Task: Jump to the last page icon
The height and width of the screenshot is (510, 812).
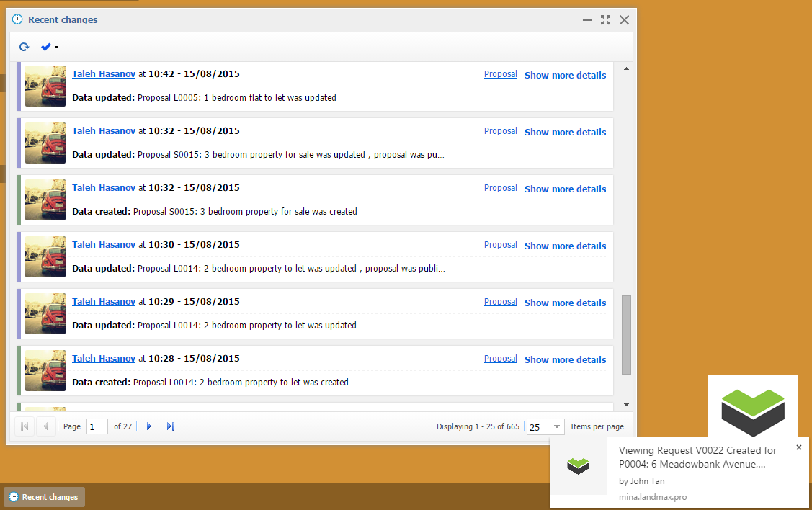Action: click(171, 426)
